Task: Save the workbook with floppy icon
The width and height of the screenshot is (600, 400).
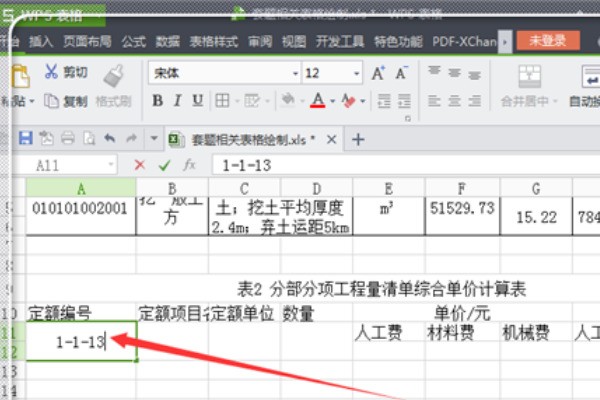Action: coord(26,138)
